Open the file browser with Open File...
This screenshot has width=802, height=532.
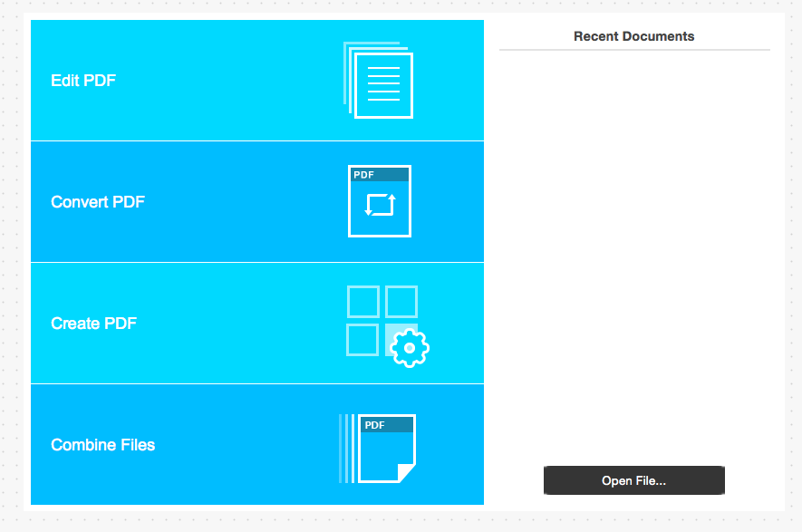pyautogui.click(x=633, y=480)
